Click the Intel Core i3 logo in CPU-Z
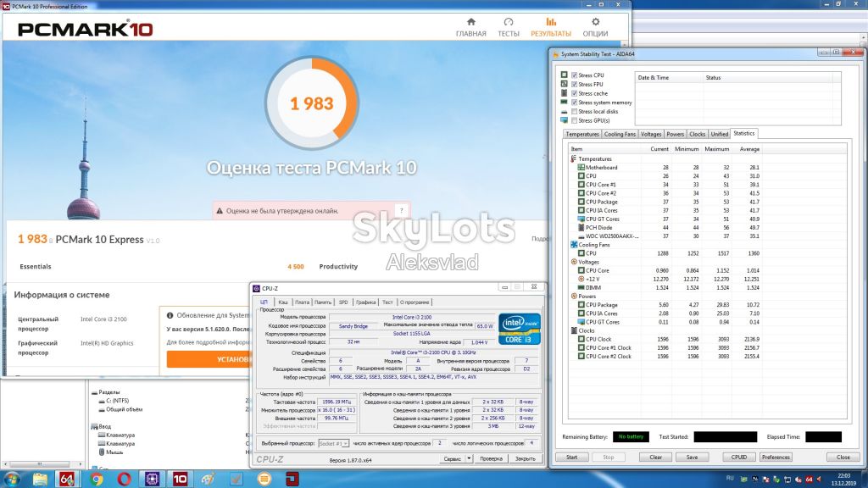The image size is (868, 488). tap(520, 329)
